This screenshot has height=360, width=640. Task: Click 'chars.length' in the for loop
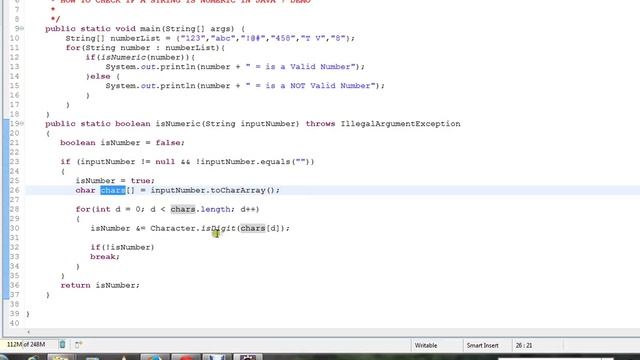pos(200,209)
